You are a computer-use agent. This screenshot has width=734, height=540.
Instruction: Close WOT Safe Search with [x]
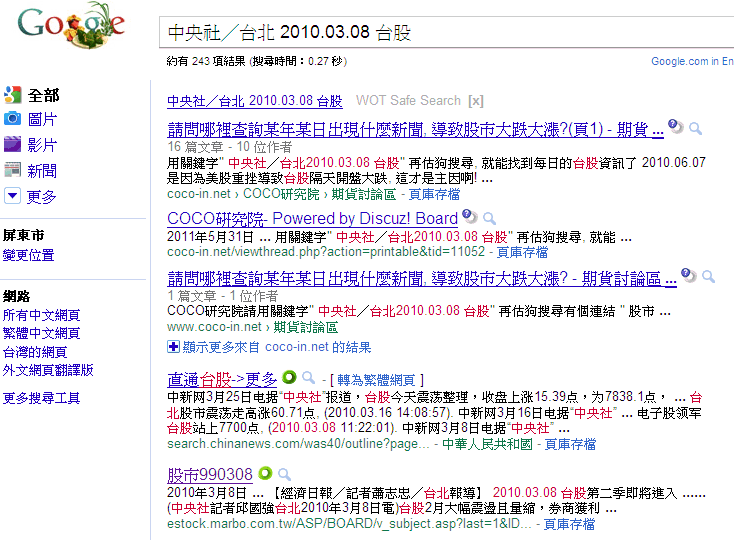(476, 101)
